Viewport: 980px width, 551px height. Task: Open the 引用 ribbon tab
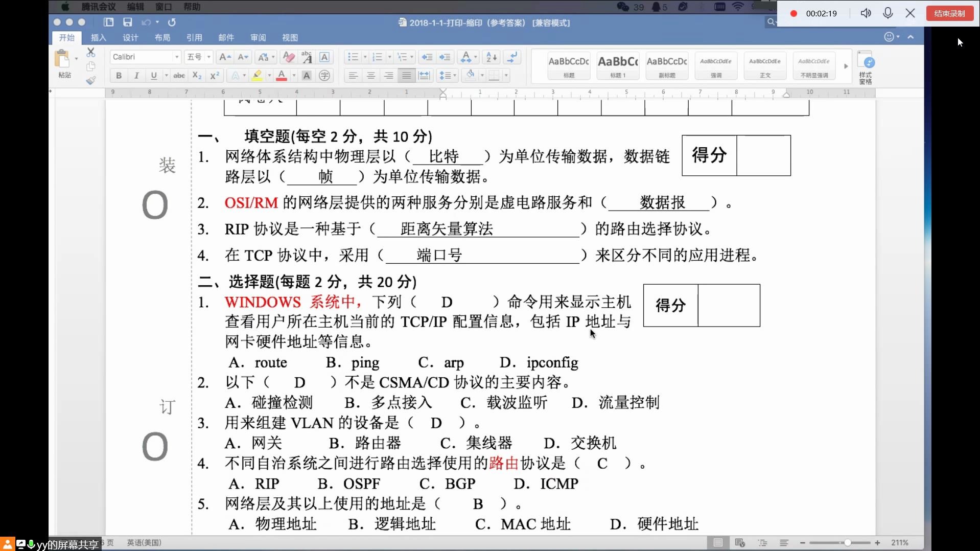[194, 37]
